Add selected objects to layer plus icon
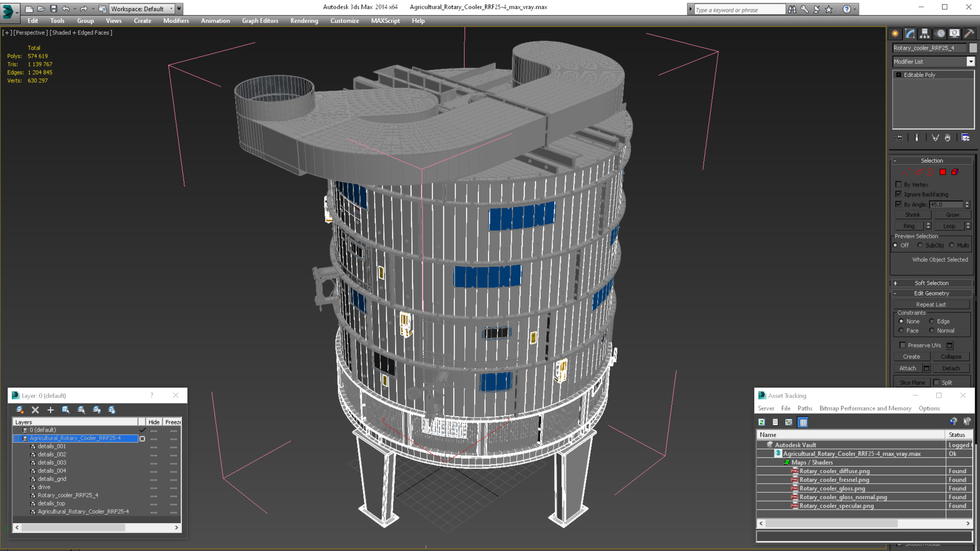980x551 pixels. tap(51, 410)
